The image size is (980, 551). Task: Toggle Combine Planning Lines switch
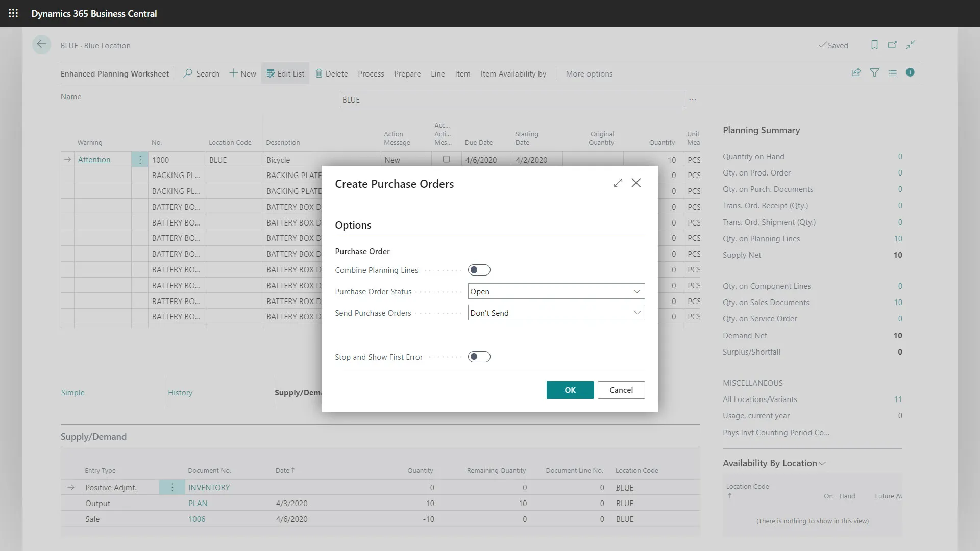pyautogui.click(x=479, y=270)
